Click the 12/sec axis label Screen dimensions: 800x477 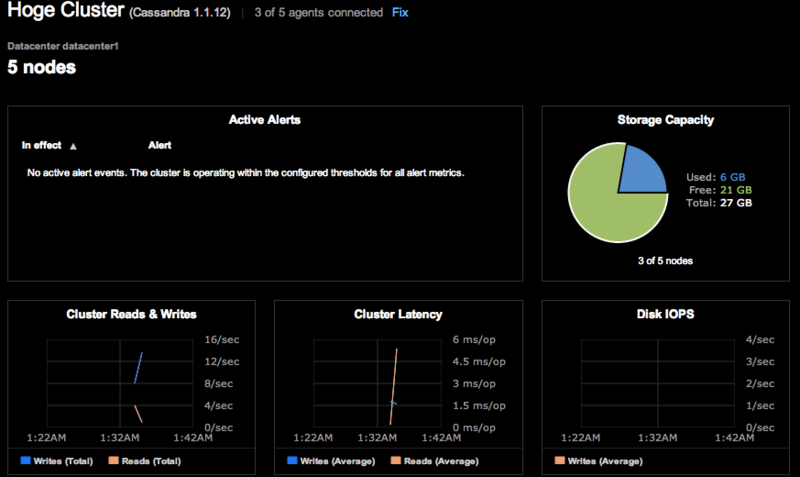(x=222, y=361)
